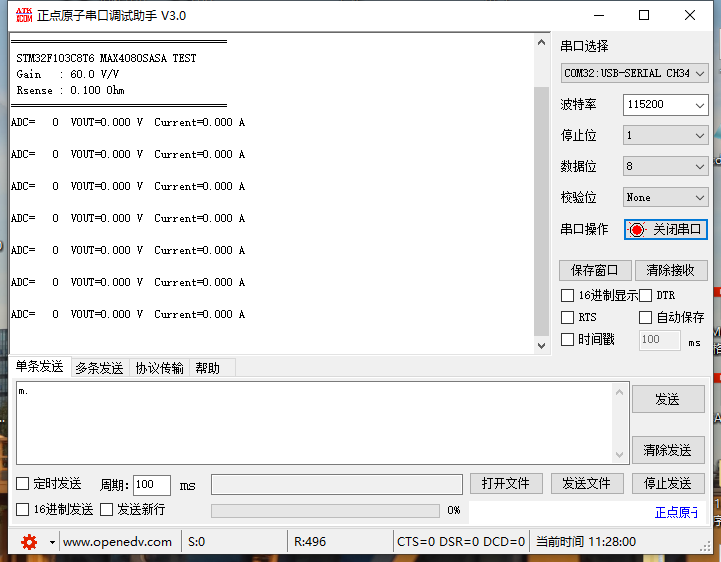Click the STM32F103C8T6 MAX4080SASA TEST line
This screenshot has height=562, width=721.
click(x=106, y=58)
